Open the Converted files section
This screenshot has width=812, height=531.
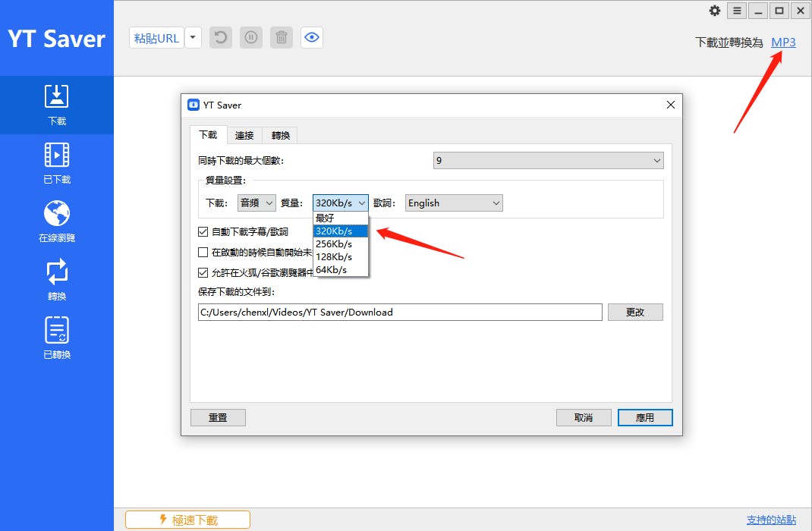coord(56,338)
